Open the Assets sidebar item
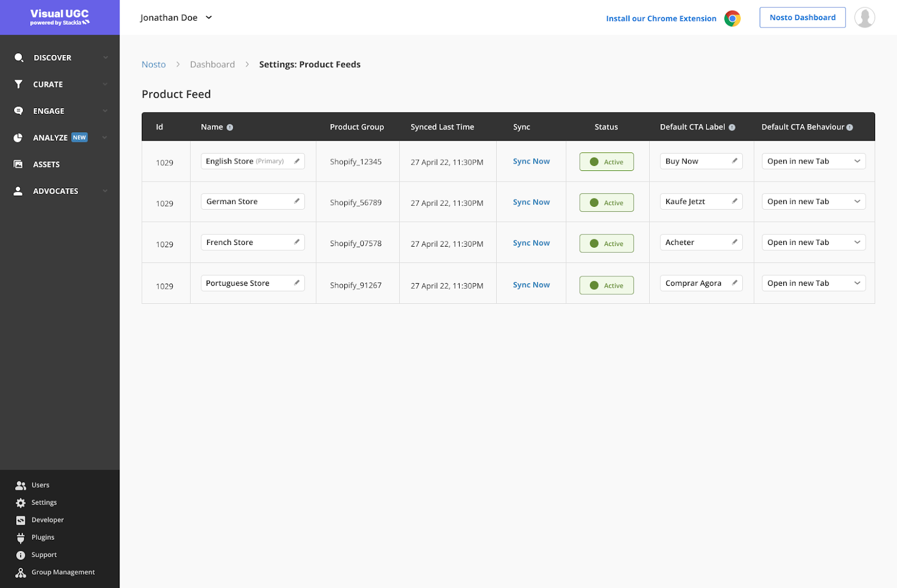 click(x=59, y=164)
